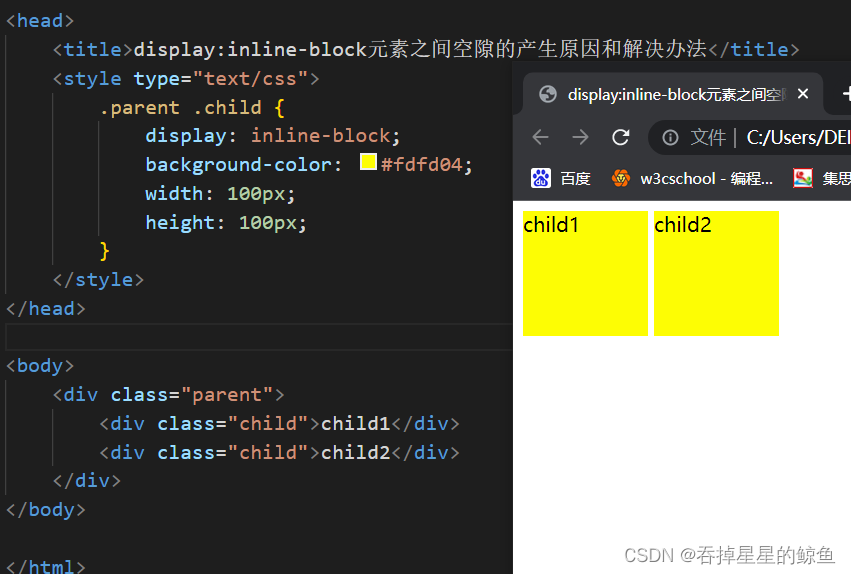Click the opening body tag in the editor

[x=40, y=366]
